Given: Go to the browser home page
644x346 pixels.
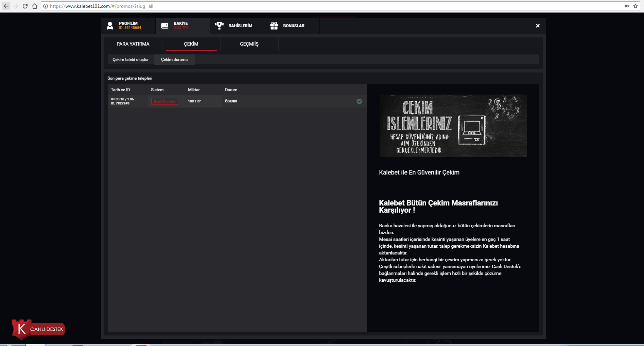Looking at the screenshot, I should coord(35,6).
